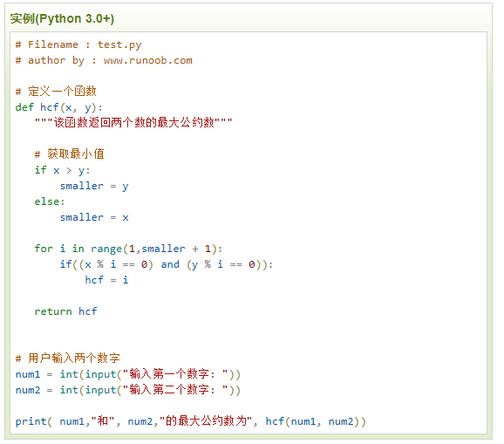The width and height of the screenshot is (504, 444).
Task: Click the comment 获取最小值
Action: pos(70,154)
